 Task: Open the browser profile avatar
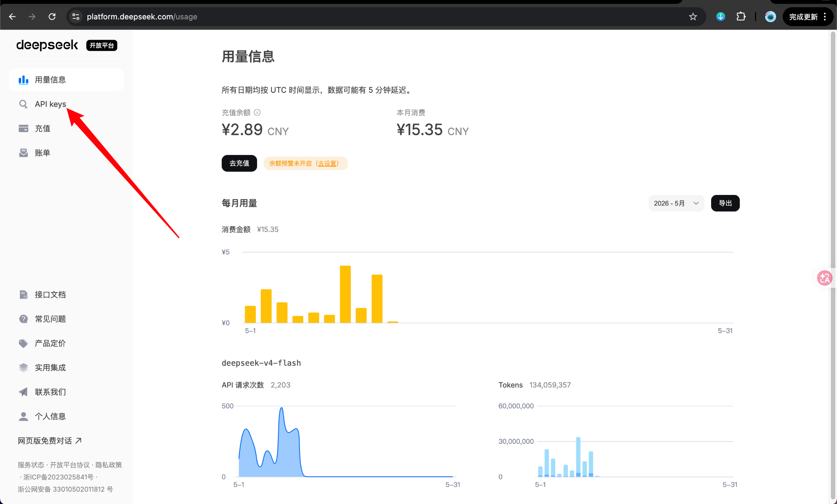pyautogui.click(x=770, y=17)
